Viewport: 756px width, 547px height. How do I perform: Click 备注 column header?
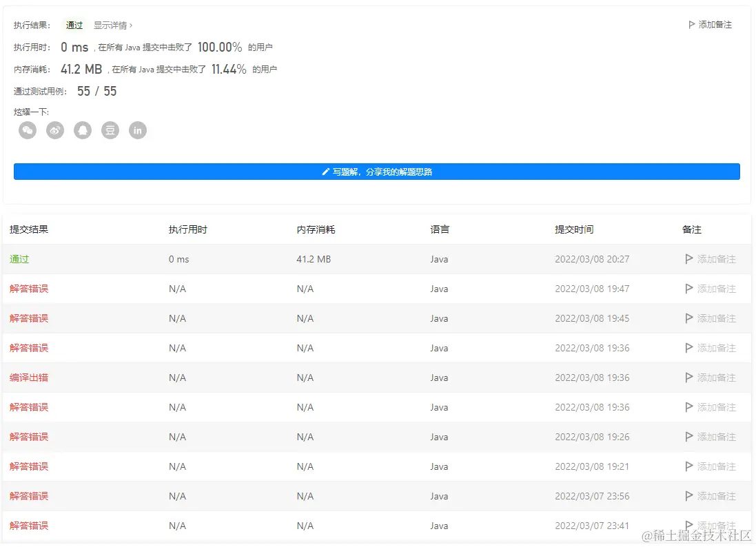[692, 229]
